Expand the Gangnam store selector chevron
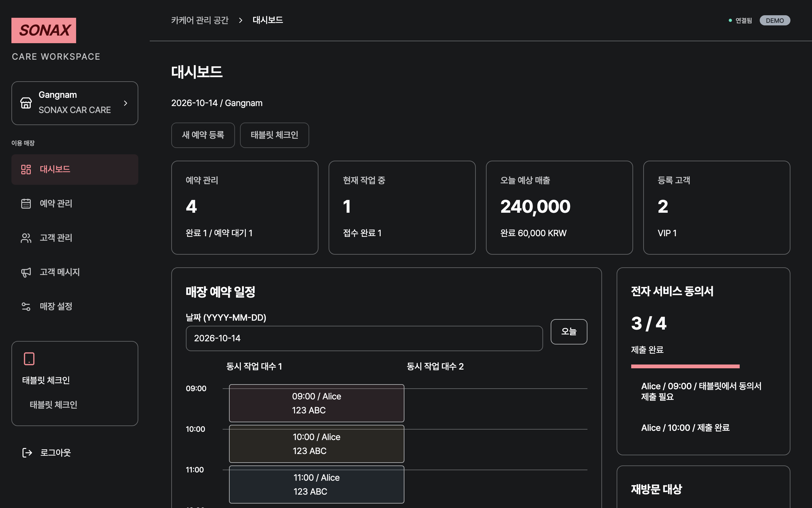This screenshot has width=812, height=508. 126,103
